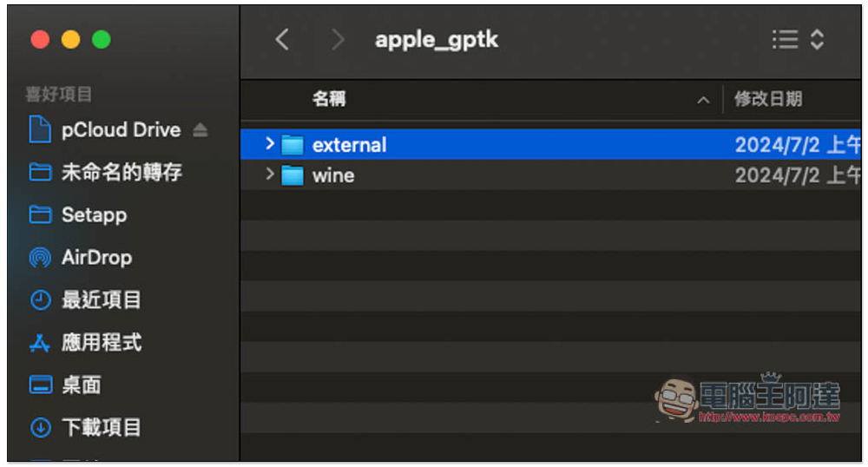This screenshot has height=467, width=868.
Task: Expand the wine folder disclosure arrow
Action: pos(270,174)
